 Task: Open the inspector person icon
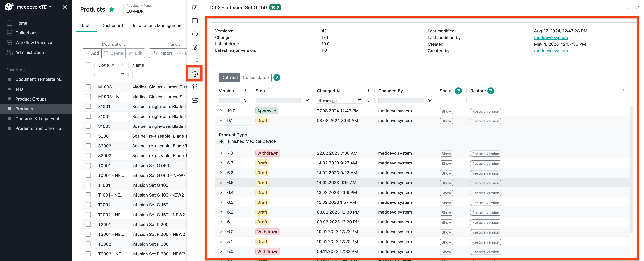[x=195, y=47]
